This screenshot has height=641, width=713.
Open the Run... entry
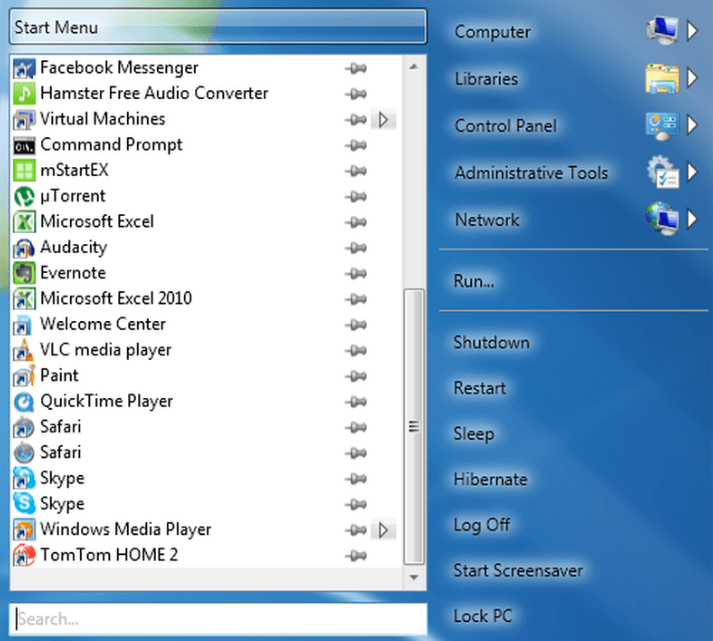474,281
